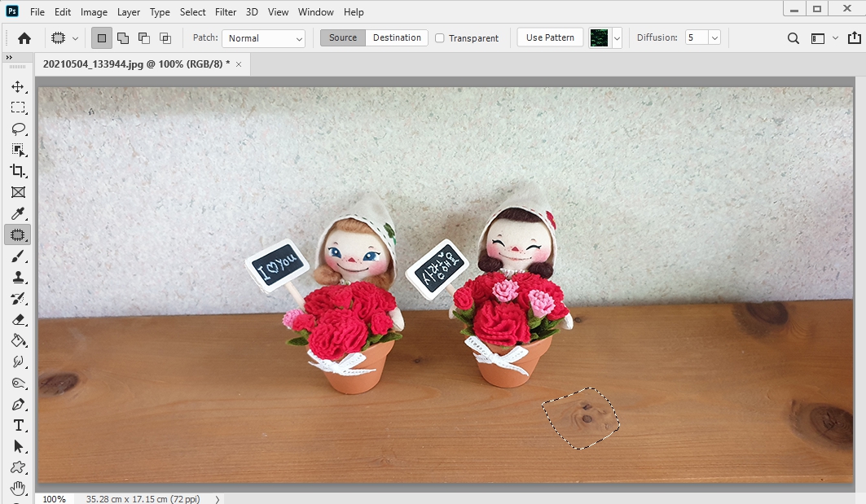Screen dimensions: 866x504
Task: Open the Type menu
Action: (160, 11)
